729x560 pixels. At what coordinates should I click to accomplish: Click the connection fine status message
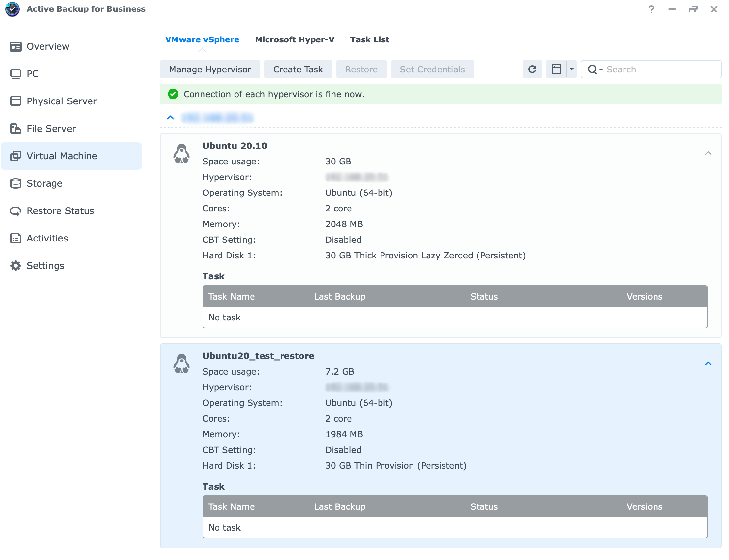pos(274,94)
